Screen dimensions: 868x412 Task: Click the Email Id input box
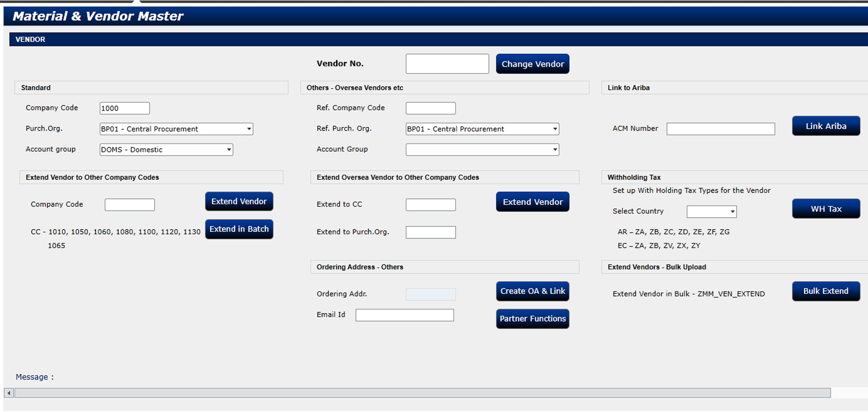click(404, 316)
